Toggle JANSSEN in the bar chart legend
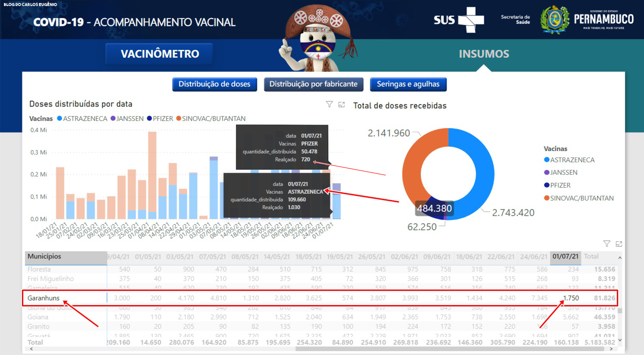The height and width of the screenshot is (355, 644). (127, 119)
